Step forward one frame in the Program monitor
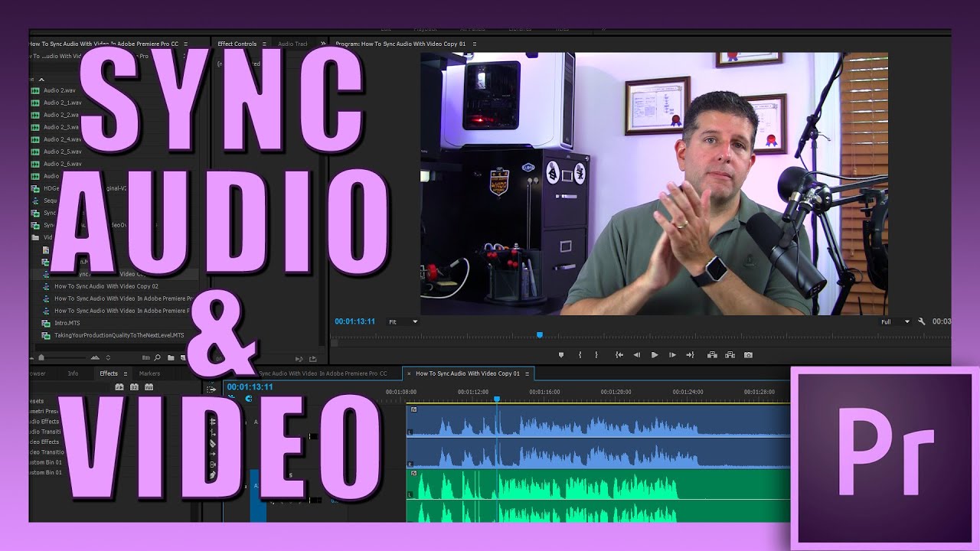The height and width of the screenshot is (551, 980). [672, 355]
